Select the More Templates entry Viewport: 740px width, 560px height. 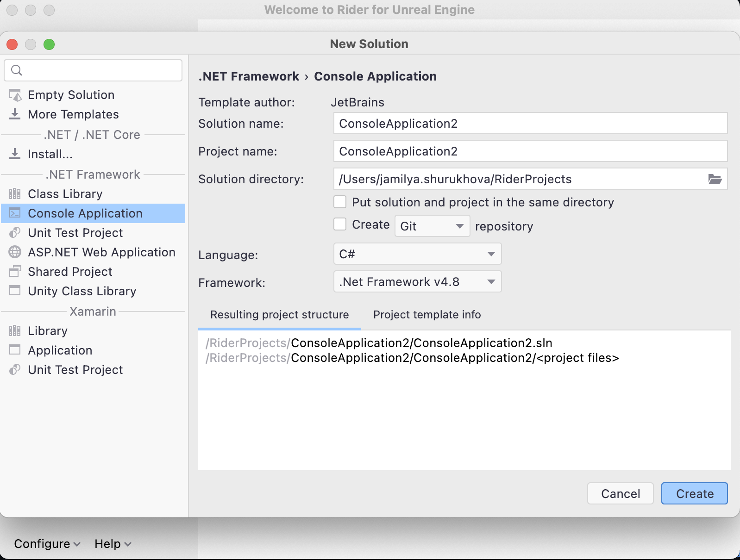(93, 114)
